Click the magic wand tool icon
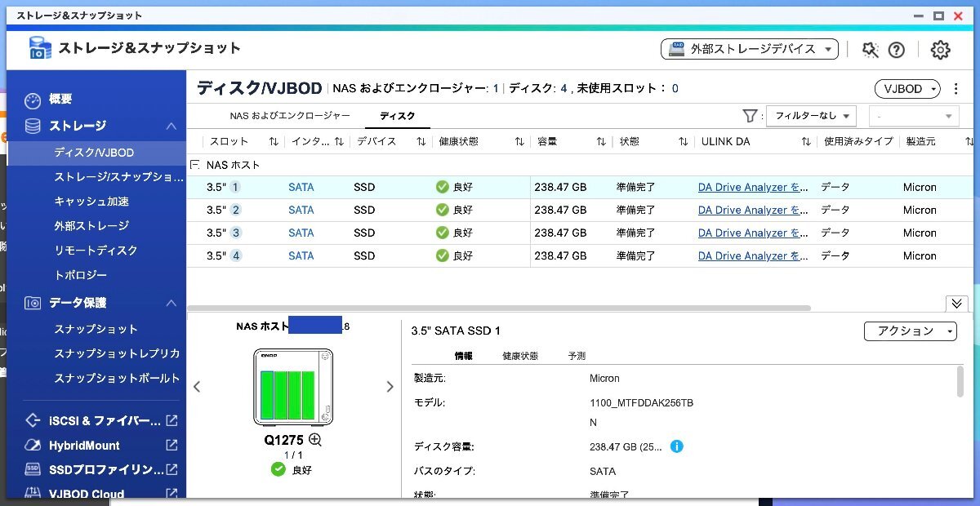 871,50
